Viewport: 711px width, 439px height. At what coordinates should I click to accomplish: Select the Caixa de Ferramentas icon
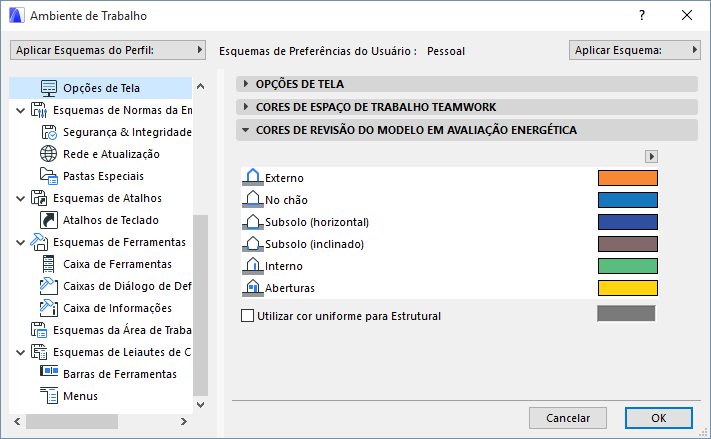49,264
